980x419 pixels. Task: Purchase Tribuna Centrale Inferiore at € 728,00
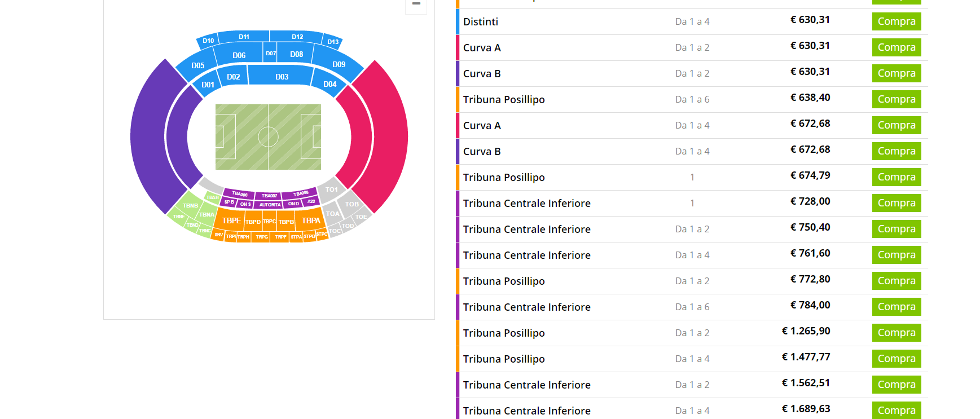tap(896, 203)
